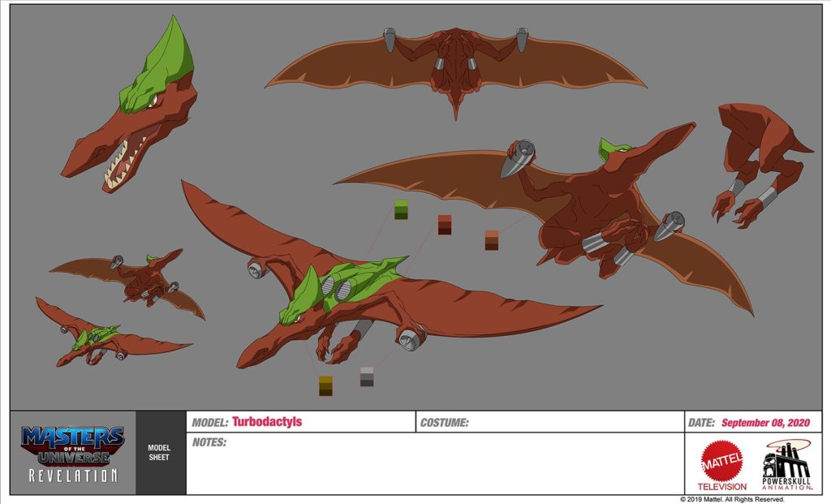Image resolution: width=831 pixels, height=504 pixels.
Task: Select the dark MODEL SHEET label block
Action: (x=159, y=453)
